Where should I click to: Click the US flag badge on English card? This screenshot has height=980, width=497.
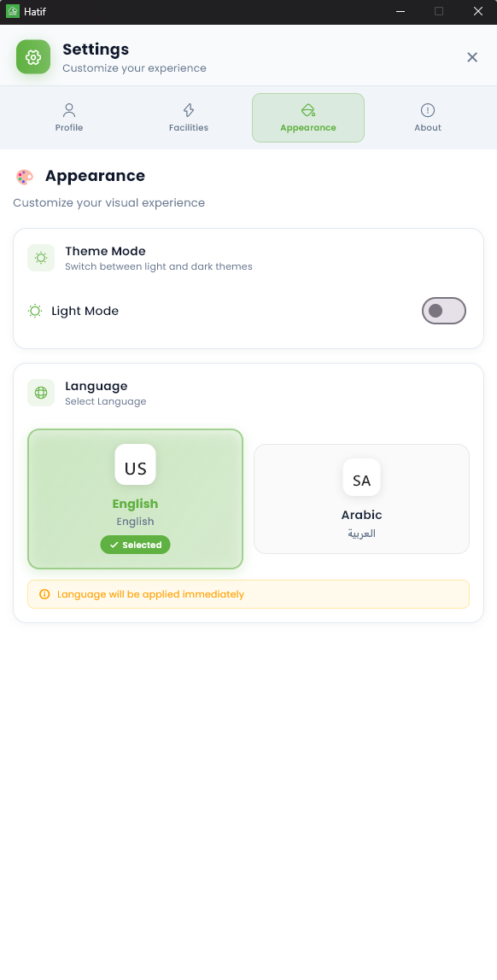tap(135, 464)
